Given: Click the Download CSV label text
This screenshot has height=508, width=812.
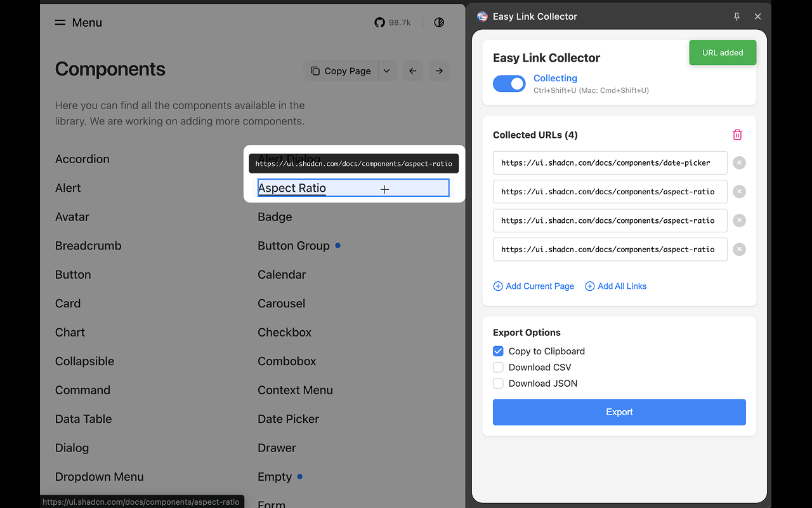Looking at the screenshot, I should click(x=540, y=367).
